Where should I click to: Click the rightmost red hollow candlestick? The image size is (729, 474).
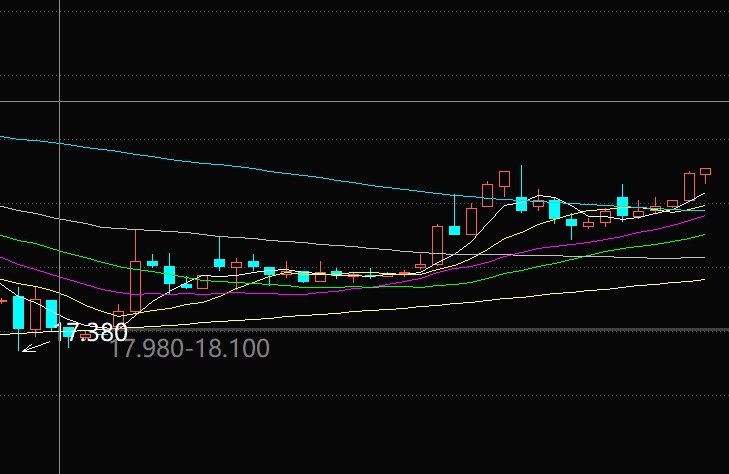tap(705, 172)
